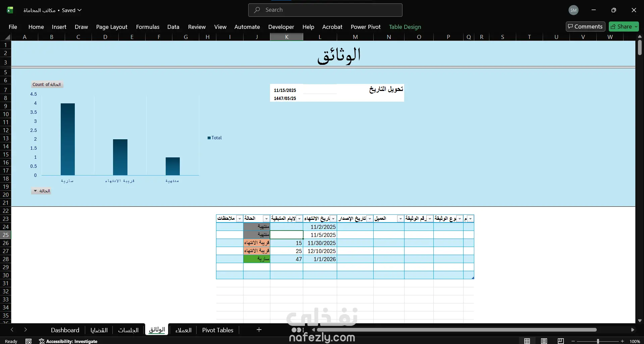Click the table resize handle corner
The width and height of the screenshot is (644, 344).
click(x=473, y=278)
